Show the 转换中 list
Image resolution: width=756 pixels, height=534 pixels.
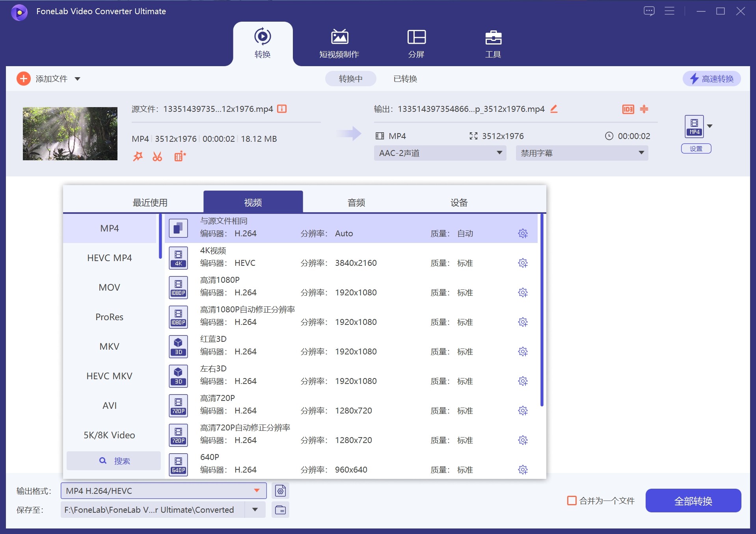[x=350, y=79]
